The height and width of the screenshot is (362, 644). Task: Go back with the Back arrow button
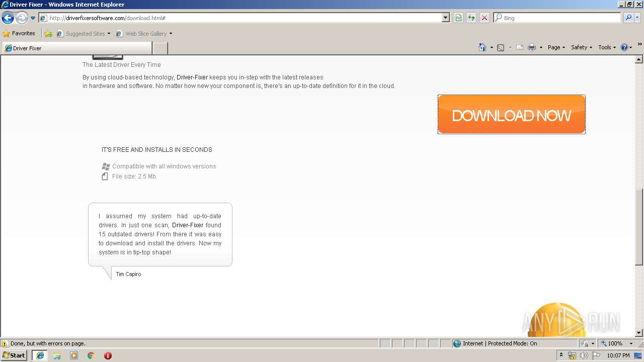(8, 18)
